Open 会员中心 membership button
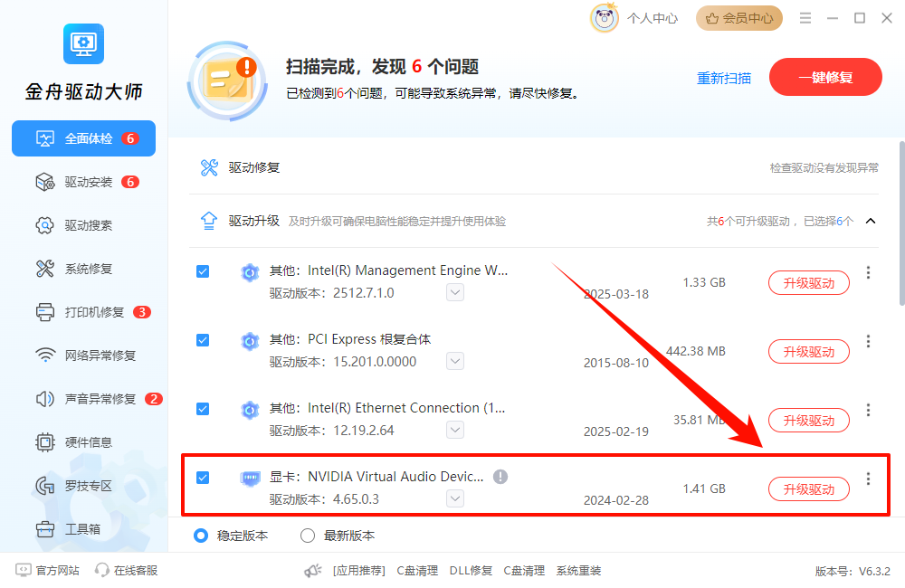 pyautogui.click(x=738, y=18)
